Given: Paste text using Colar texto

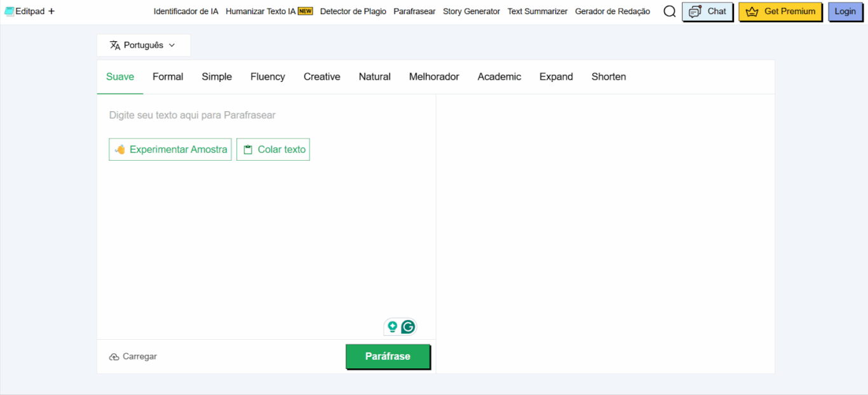Looking at the screenshot, I should coord(273,150).
